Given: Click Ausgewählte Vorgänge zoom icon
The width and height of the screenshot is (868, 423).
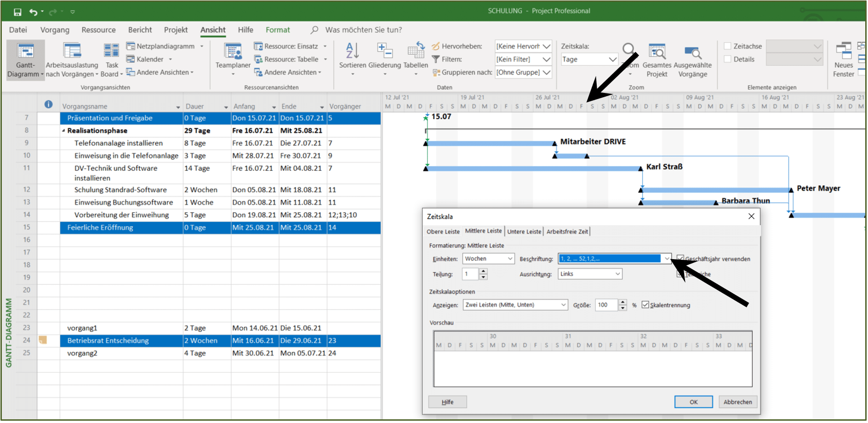Looking at the screenshot, I should click(x=692, y=53).
